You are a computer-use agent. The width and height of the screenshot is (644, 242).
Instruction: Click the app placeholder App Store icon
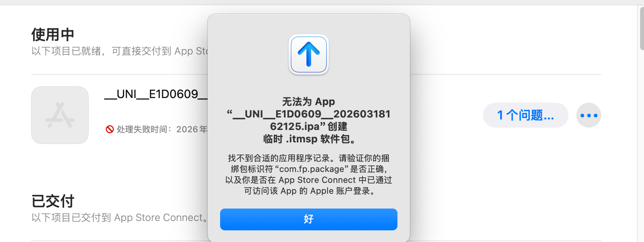[x=60, y=115]
